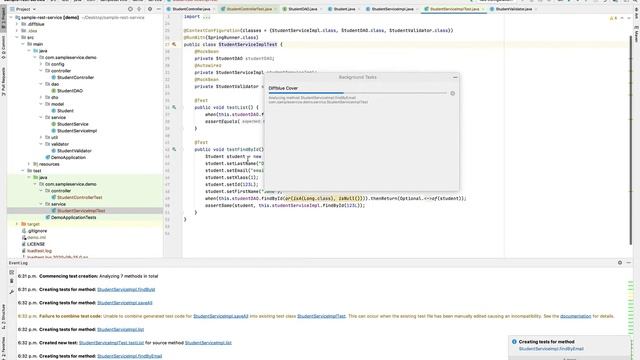Hide the Event Log panel
Viewport: 640px width, 360px height.
coord(629,263)
